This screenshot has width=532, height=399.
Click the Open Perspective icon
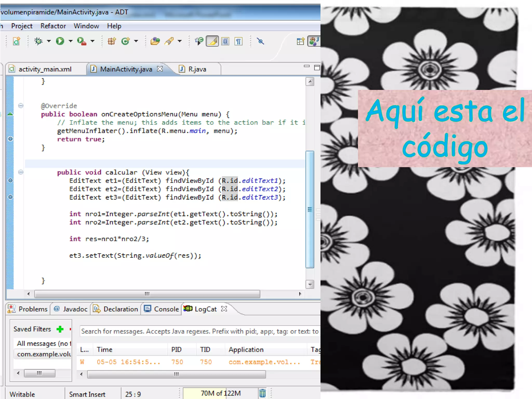[301, 41]
